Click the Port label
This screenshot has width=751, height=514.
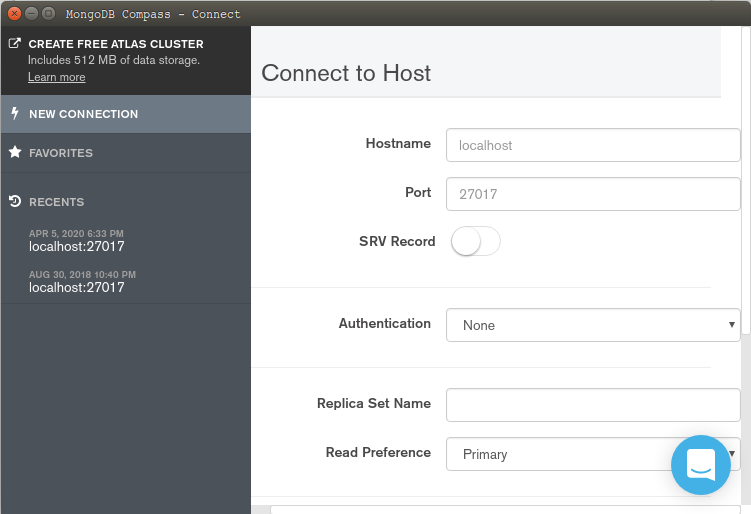[418, 193]
